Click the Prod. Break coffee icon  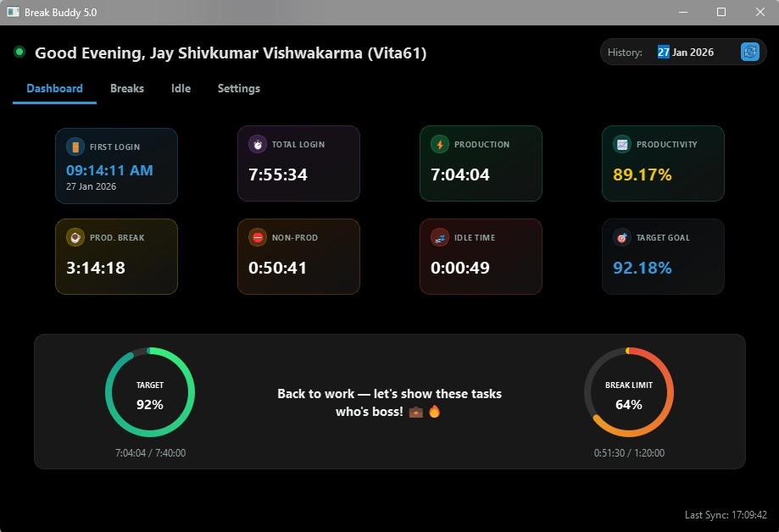[75, 238]
